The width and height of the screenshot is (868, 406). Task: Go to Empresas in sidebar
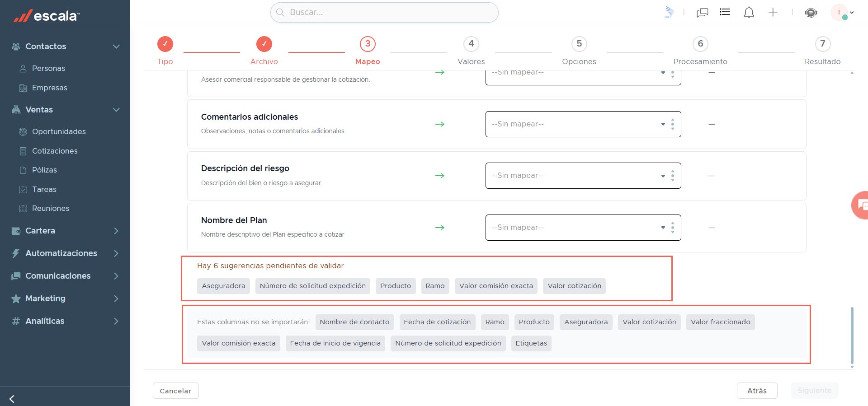point(50,88)
